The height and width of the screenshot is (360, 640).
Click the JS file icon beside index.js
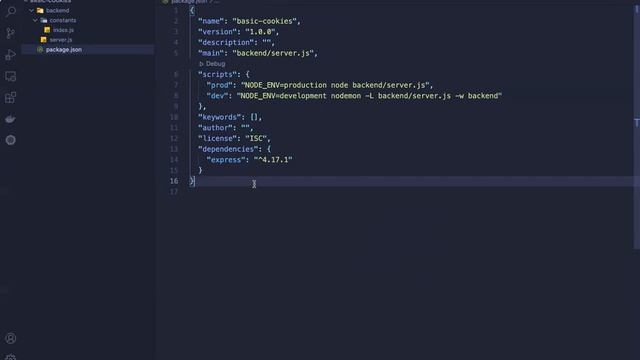click(x=47, y=30)
